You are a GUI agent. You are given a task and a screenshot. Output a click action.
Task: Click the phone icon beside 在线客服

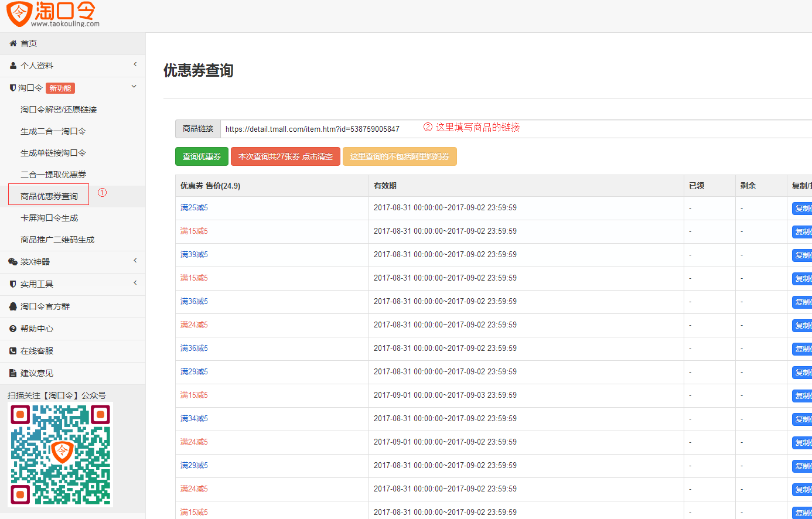tap(13, 351)
